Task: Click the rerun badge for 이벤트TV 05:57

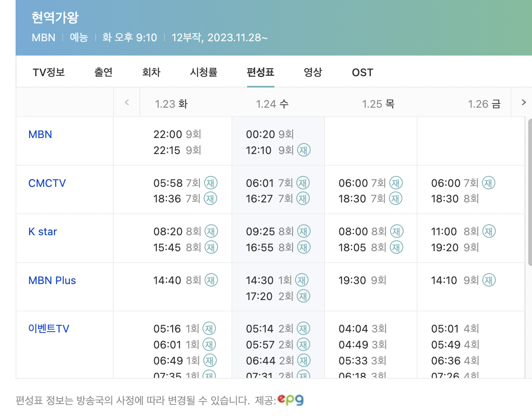Action: 303,345
